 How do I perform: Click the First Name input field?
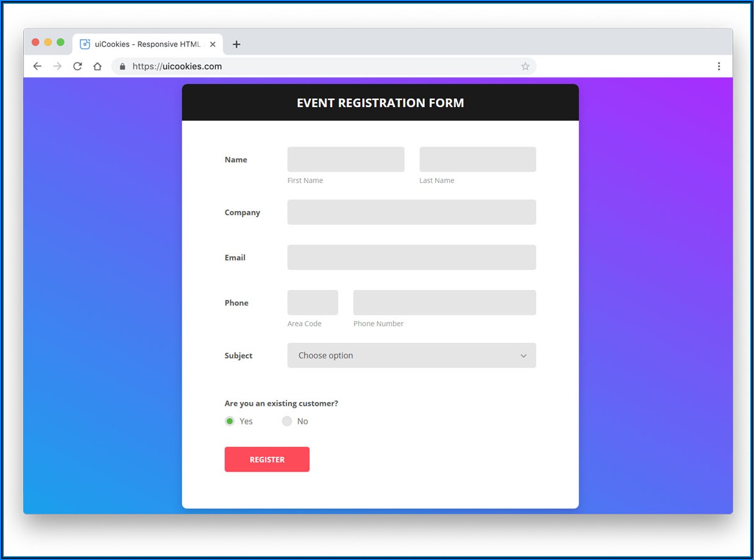[x=346, y=159]
